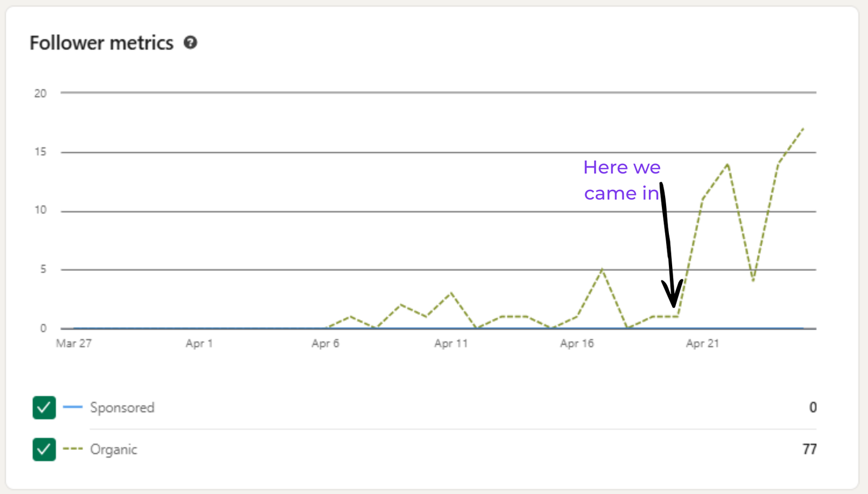Screen dimensions: 868x494
Task: Click the Apr 11 axis label
Action: (x=451, y=343)
